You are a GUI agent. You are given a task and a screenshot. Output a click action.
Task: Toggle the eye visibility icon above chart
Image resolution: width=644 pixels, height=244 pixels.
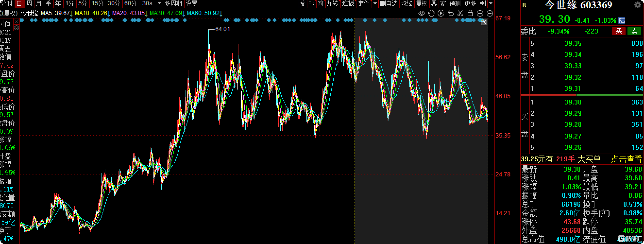click(421, 13)
